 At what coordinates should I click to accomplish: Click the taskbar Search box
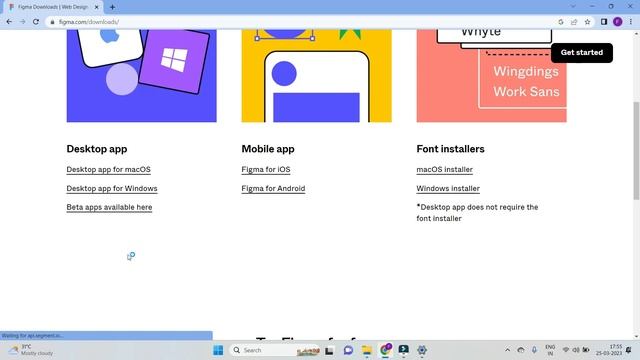(x=276, y=350)
